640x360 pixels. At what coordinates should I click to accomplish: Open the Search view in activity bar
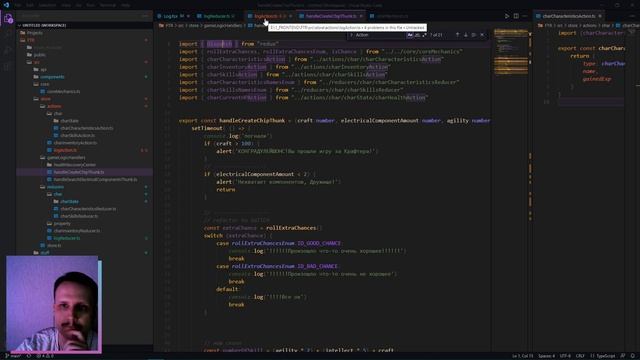pos(8,34)
